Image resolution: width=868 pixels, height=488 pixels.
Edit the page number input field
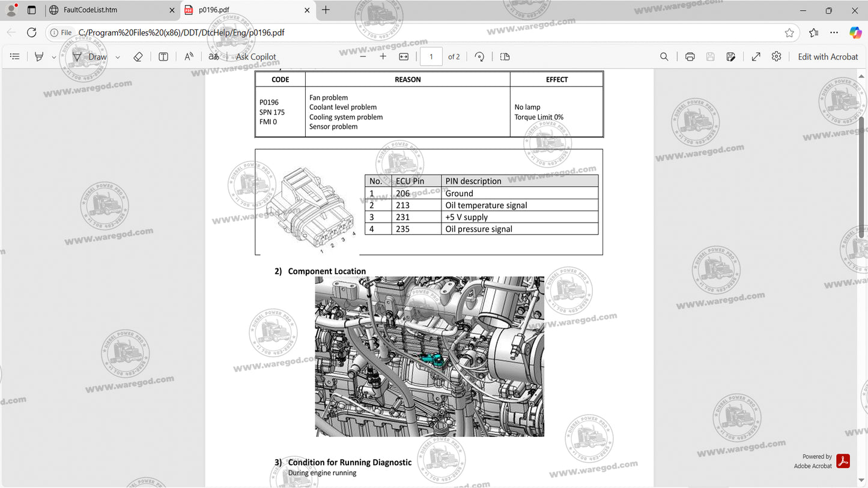[x=431, y=56]
